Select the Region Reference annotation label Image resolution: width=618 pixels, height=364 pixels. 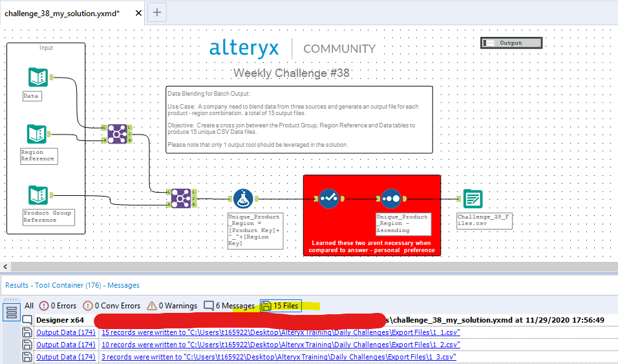pos(39,156)
